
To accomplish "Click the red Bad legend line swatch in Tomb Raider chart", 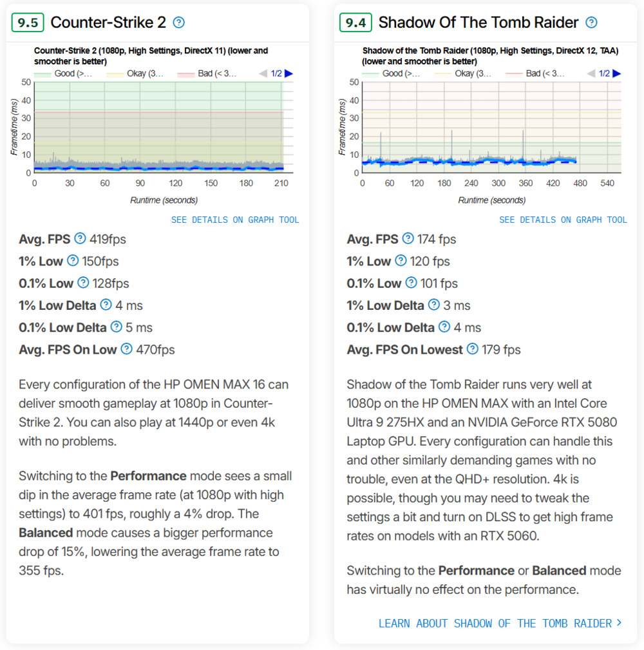I will click(515, 73).
